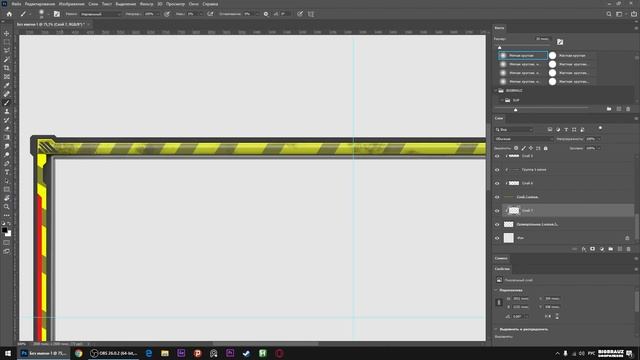Hide the Фон layer
The image size is (640, 360).
[x=497, y=238]
